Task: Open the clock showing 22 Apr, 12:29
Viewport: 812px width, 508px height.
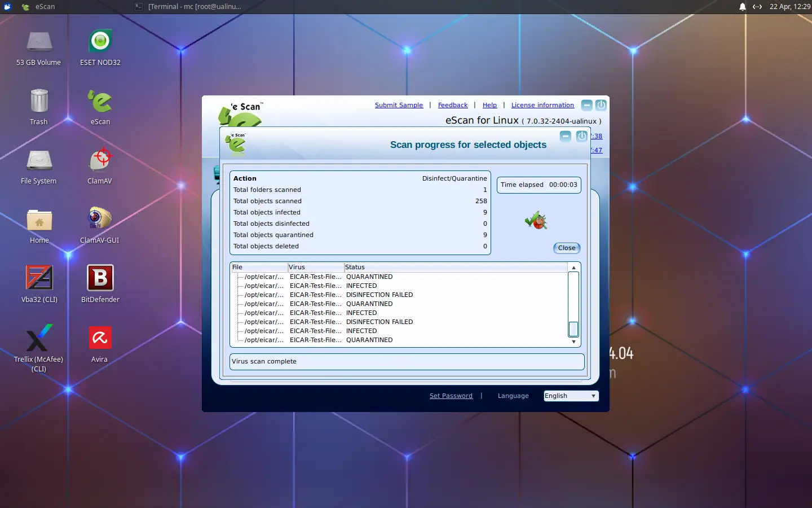Action: 789,7
